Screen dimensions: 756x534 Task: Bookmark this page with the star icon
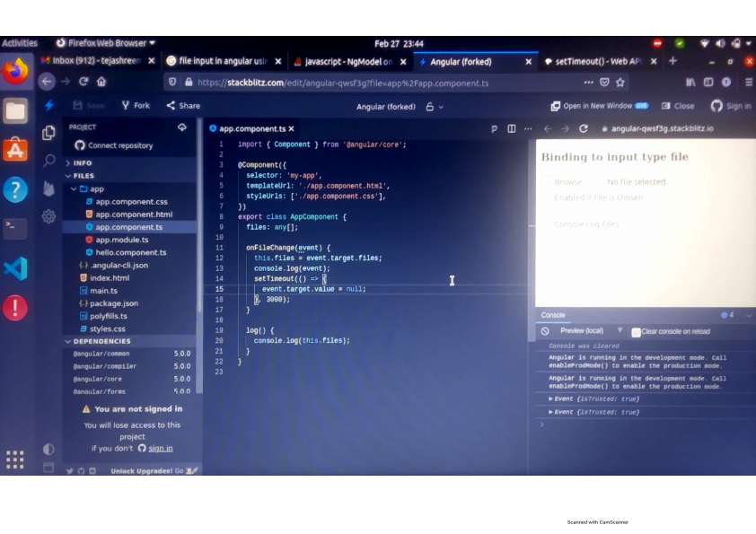[x=620, y=83]
